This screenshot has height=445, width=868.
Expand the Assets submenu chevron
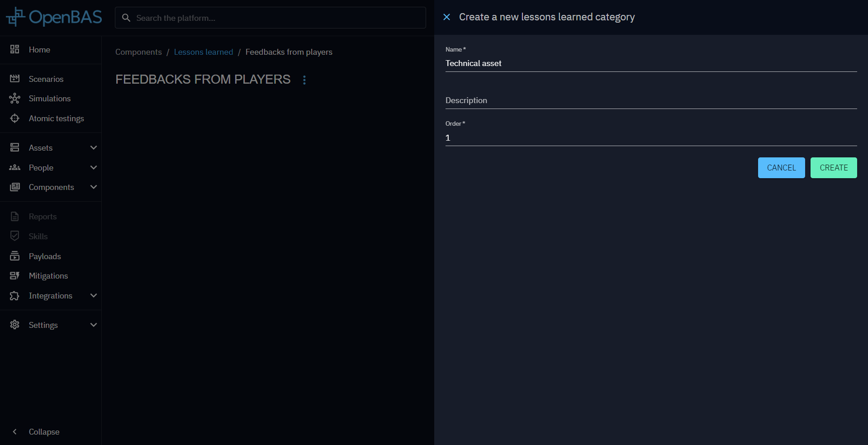click(x=94, y=148)
